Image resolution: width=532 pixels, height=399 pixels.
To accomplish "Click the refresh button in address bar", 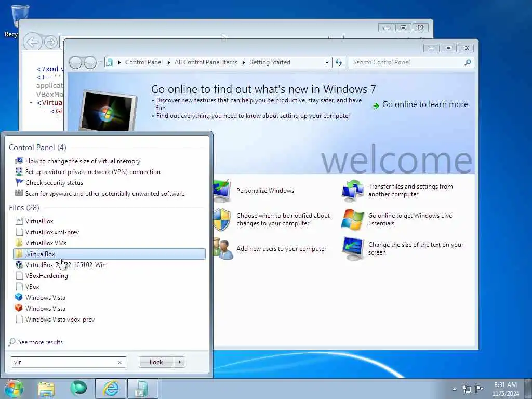I will tap(339, 62).
